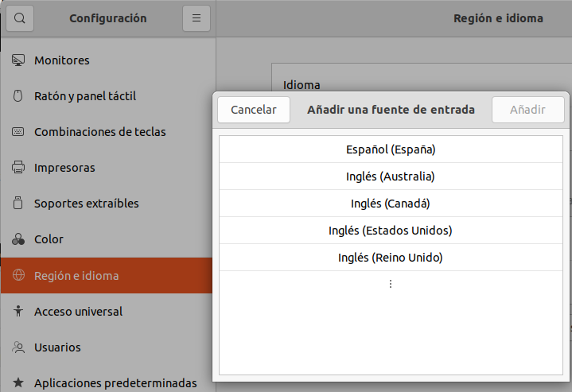
Task: Choose Inglés (Estados Unidos) from the list
Action: point(391,230)
